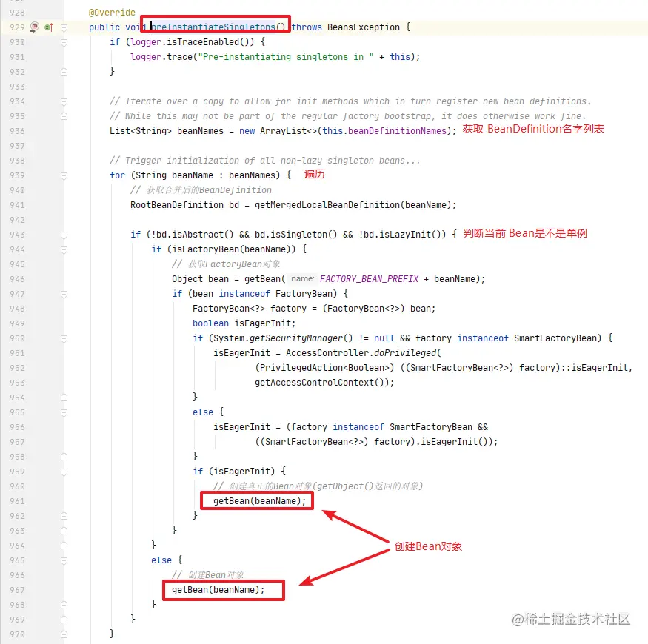Click SmartFactoryBean type on line 956
The height and width of the screenshot is (644, 648).
tap(430, 427)
